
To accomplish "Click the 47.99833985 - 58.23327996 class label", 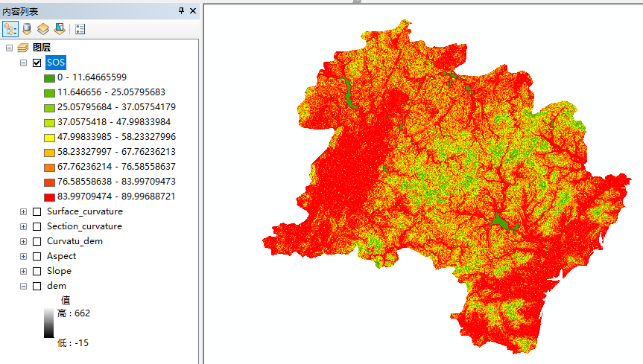I will pos(116,136).
